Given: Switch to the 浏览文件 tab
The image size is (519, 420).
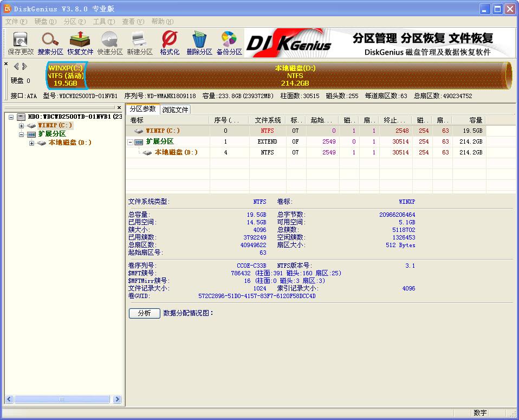Looking at the screenshot, I should (175, 109).
